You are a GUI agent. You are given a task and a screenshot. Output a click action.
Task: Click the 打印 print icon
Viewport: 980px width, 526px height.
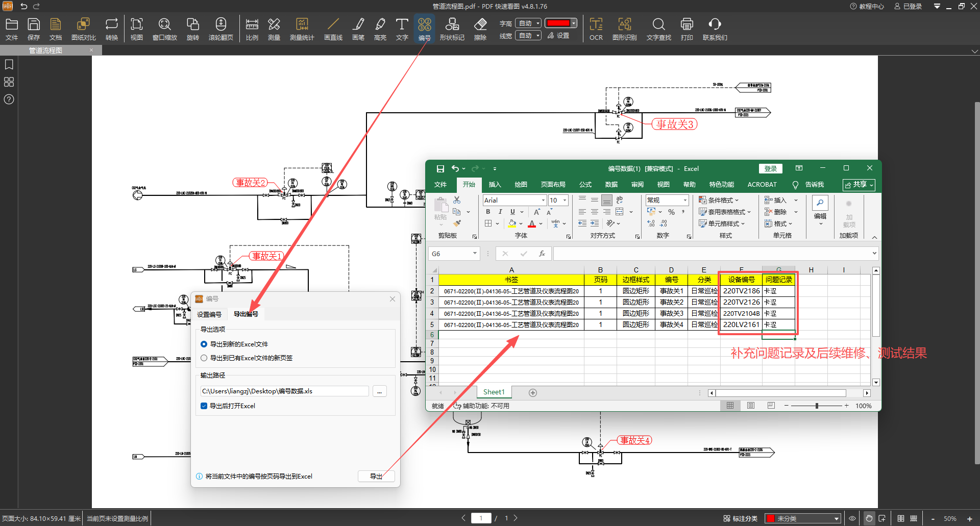(x=687, y=29)
